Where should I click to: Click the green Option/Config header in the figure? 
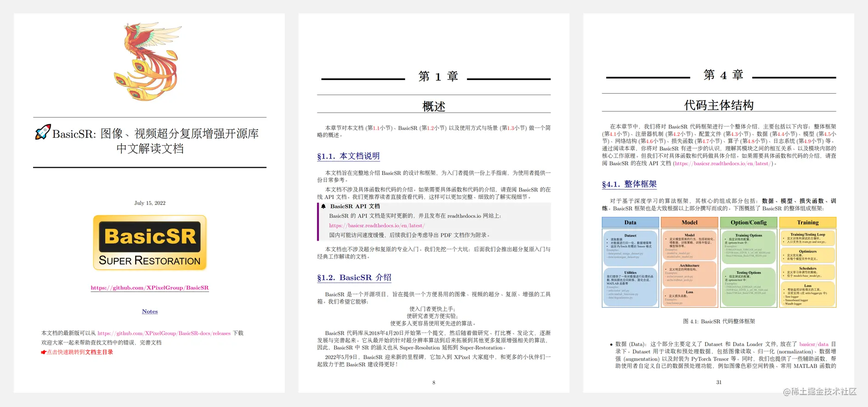[x=749, y=222]
